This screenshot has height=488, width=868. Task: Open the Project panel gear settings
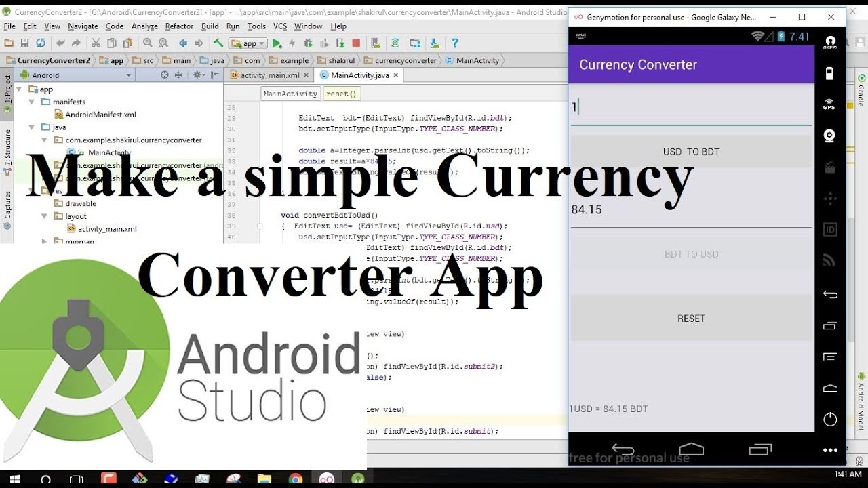198,75
